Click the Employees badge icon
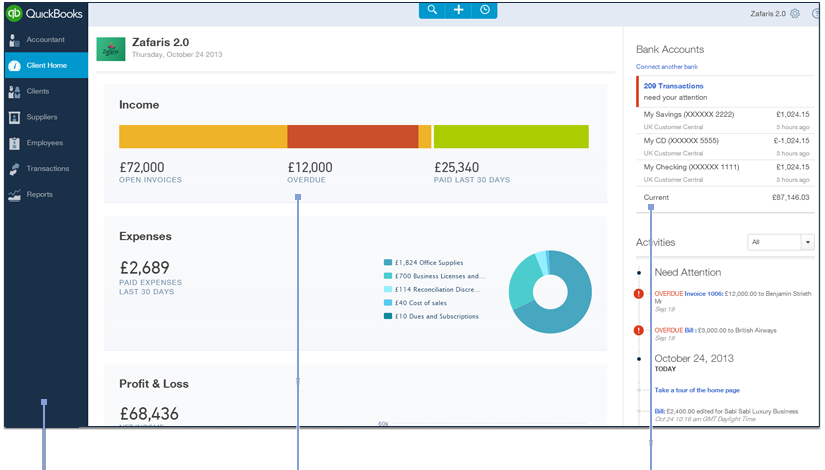 click(x=15, y=143)
